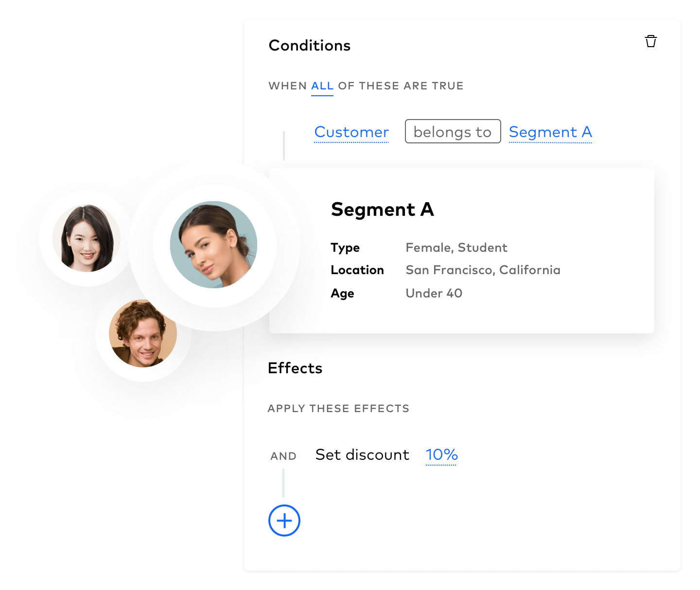Click the Segment A card title
The image size is (700, 590).
click(x=383, y=209)
